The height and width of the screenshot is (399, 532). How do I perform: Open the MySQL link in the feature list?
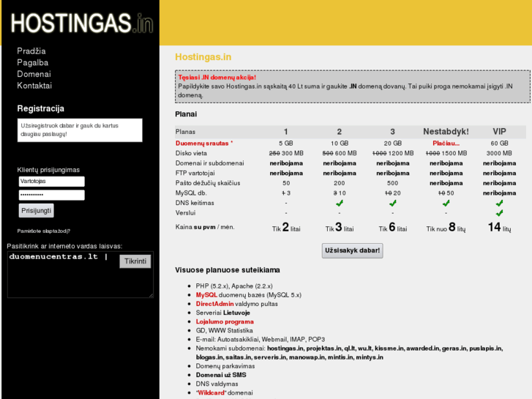(x=206, y=295)
